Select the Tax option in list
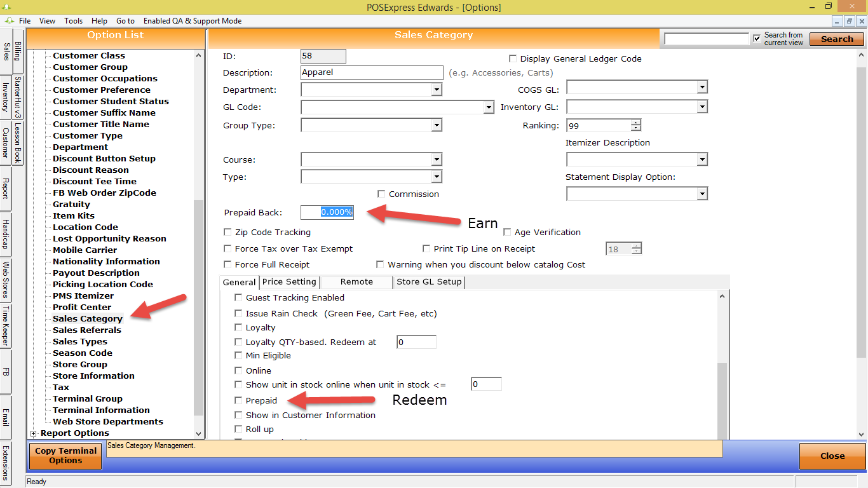Screen dimensions: 868x488 point(61,387)
